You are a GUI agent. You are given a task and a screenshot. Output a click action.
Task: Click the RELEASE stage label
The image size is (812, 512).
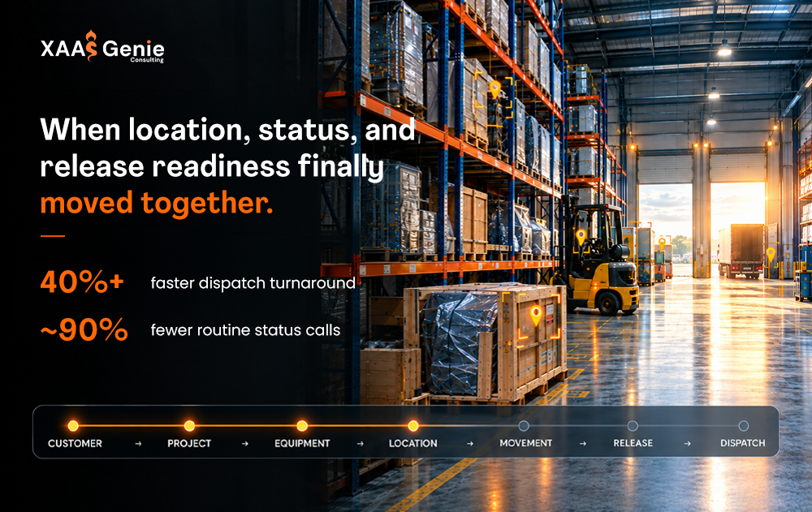pos(633,443)
